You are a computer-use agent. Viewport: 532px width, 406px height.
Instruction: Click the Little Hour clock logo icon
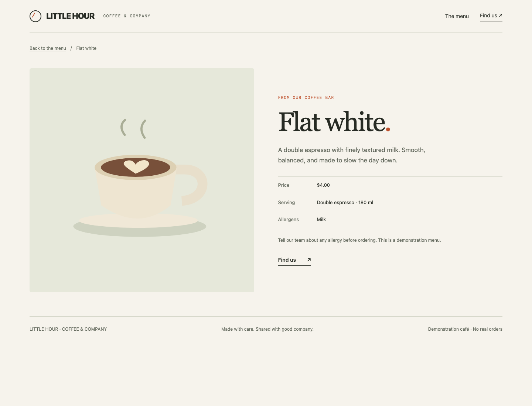pyautogui.click(x=35, y=16)
